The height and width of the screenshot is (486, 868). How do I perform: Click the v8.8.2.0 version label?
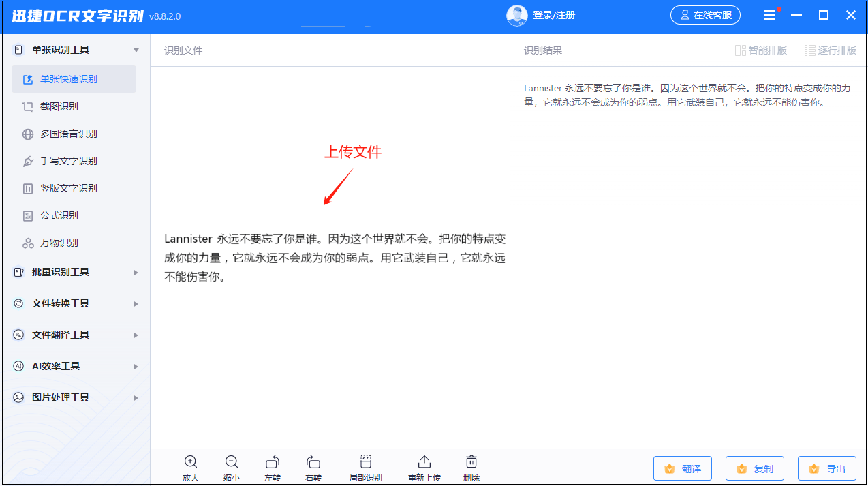[x=165, y=16]
